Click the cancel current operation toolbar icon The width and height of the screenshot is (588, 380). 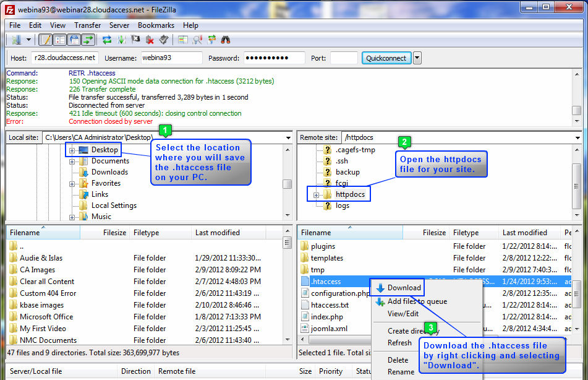point(135,40)
